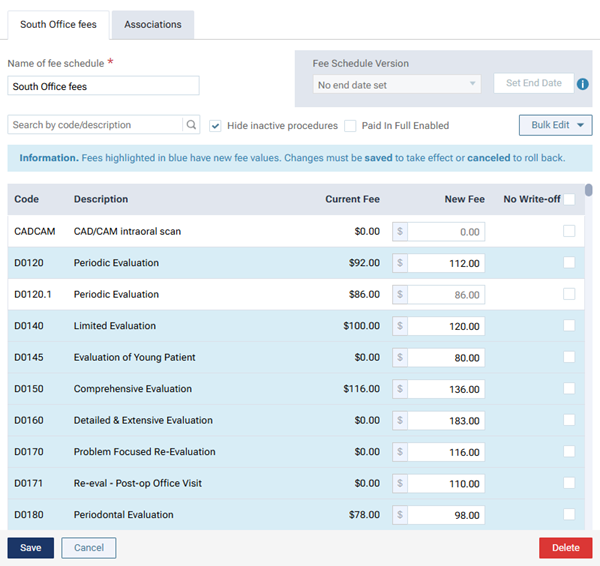Check No Write-off for D0140 Limited Evaluation
The width and height of the screenshot is (600, 566).
(569, 325)
